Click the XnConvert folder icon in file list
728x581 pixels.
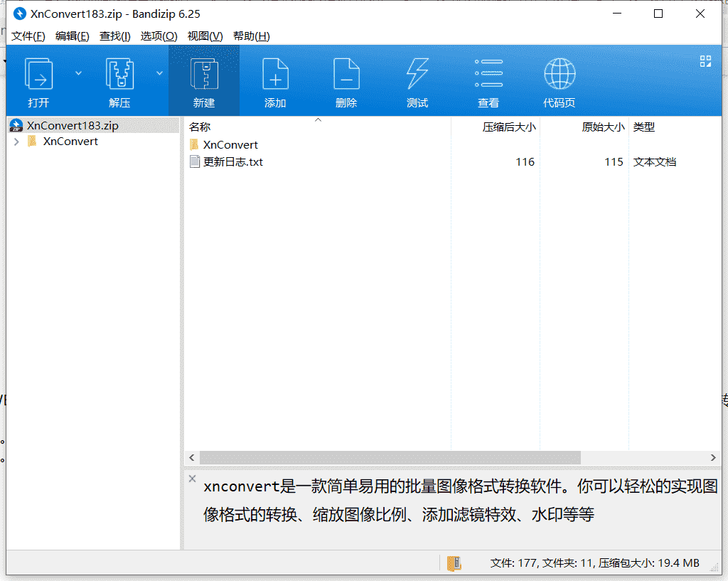coord(195,144)
